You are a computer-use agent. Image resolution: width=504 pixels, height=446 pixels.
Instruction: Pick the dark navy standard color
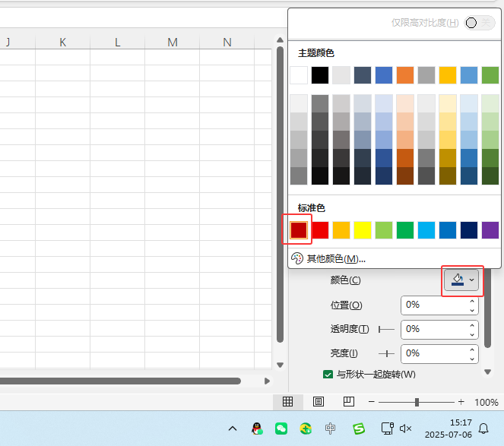tap(469, 230)
